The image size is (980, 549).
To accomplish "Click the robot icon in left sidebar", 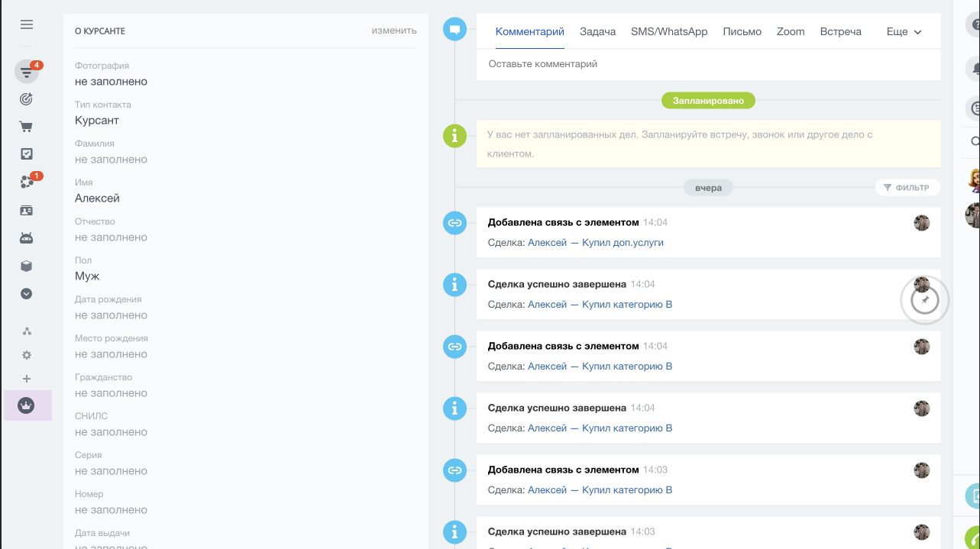I will [27, 237].
